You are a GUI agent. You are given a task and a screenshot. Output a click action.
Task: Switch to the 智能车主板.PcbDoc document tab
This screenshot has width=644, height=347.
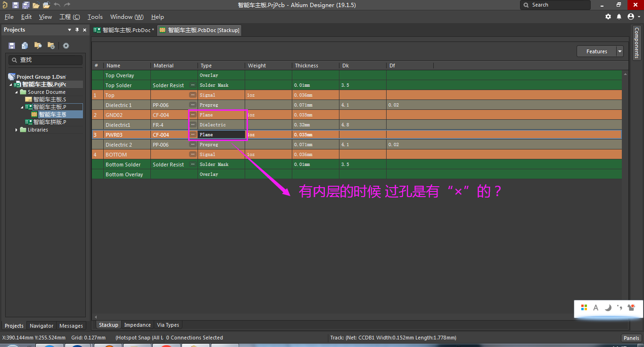[x=124, y=30]
